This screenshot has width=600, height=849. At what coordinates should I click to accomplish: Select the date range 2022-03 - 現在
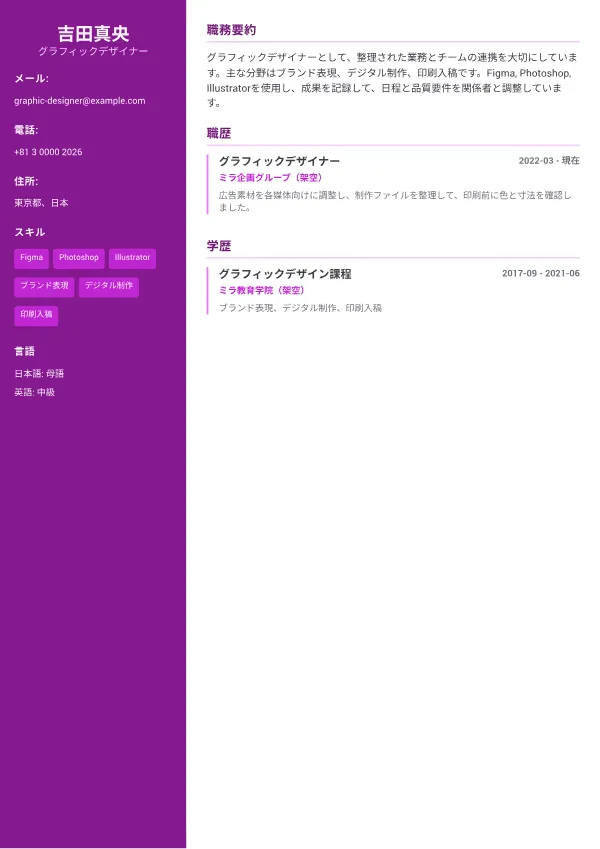(x=549, y=161)
